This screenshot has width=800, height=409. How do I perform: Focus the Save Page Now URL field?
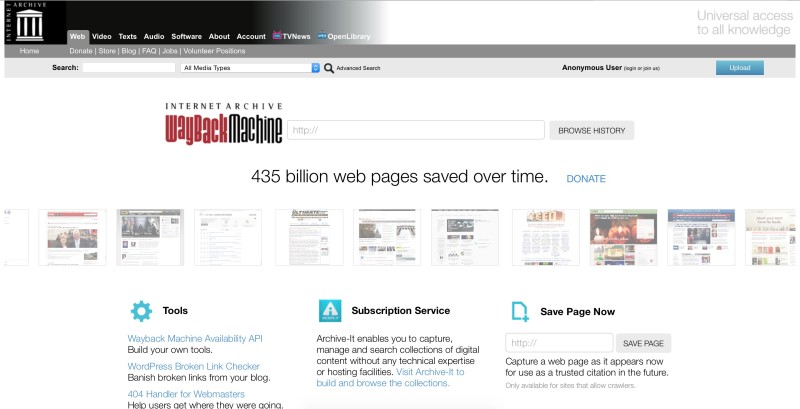559,343
